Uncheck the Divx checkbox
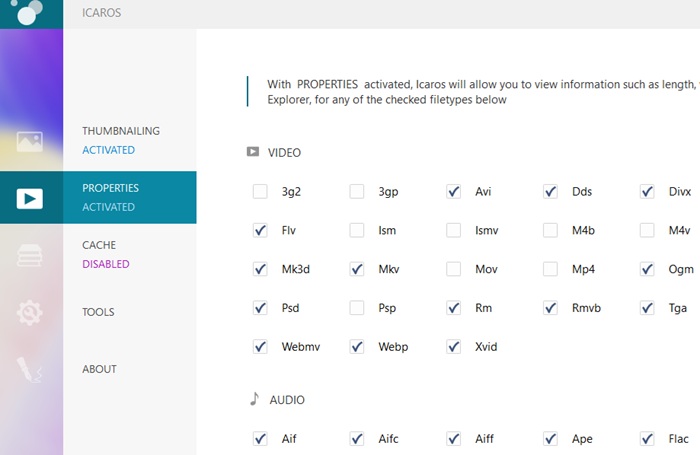The image size is (700, 455). (x=647, y=192)
